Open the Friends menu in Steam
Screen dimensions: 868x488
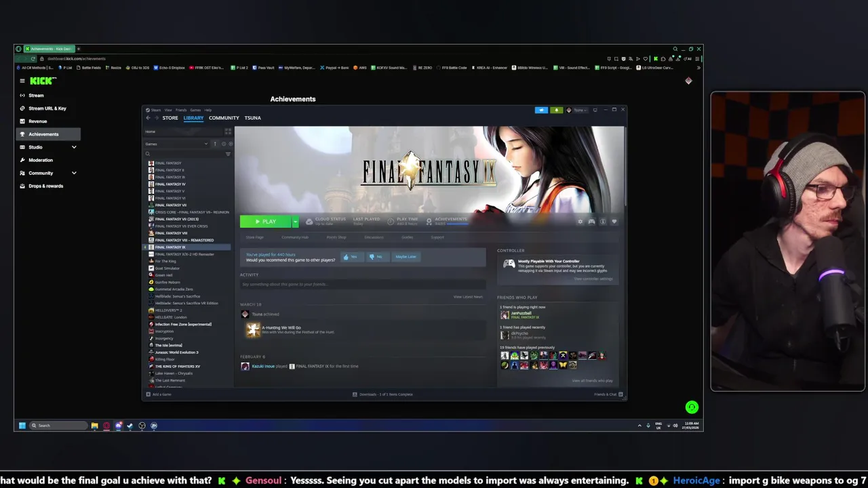click(181, 110)
